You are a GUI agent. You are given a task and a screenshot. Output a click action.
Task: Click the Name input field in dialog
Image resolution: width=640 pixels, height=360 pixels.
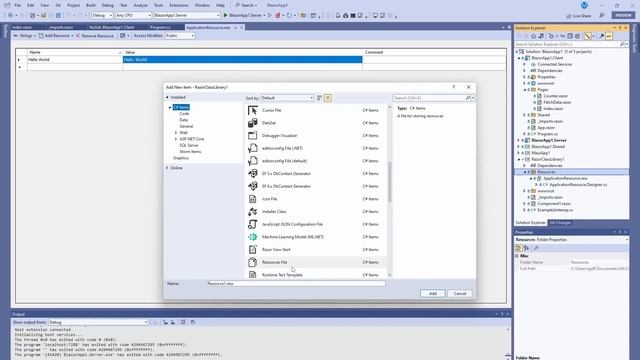tap(296, 283)
